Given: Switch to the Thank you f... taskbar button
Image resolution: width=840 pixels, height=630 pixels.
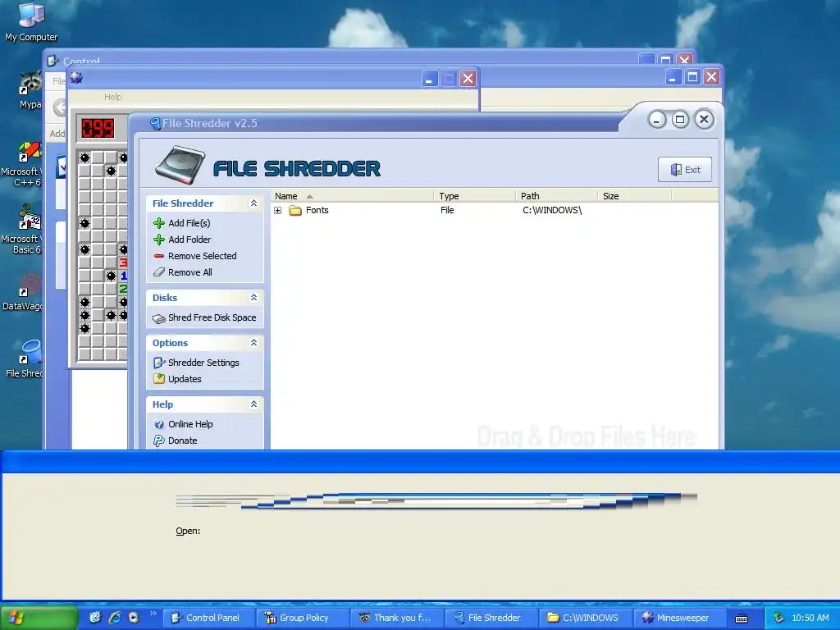Looking at the screenshot, I should [x=398, y=618].
